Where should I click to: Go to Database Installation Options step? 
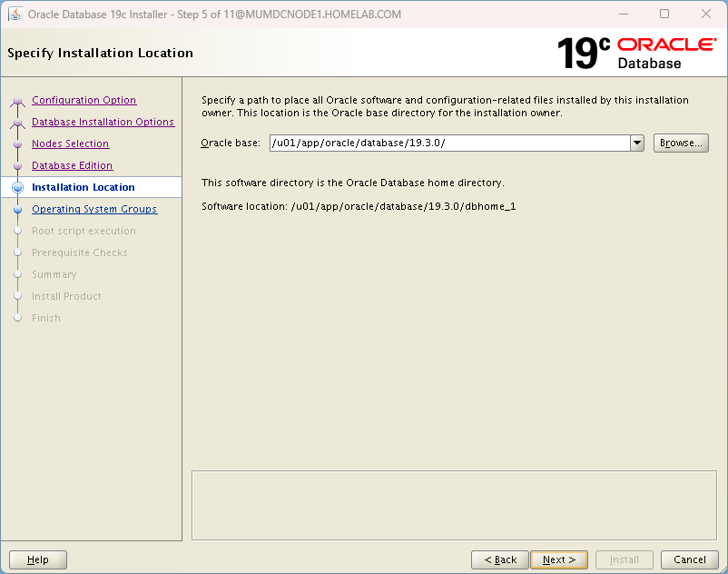tap(103, 123)
